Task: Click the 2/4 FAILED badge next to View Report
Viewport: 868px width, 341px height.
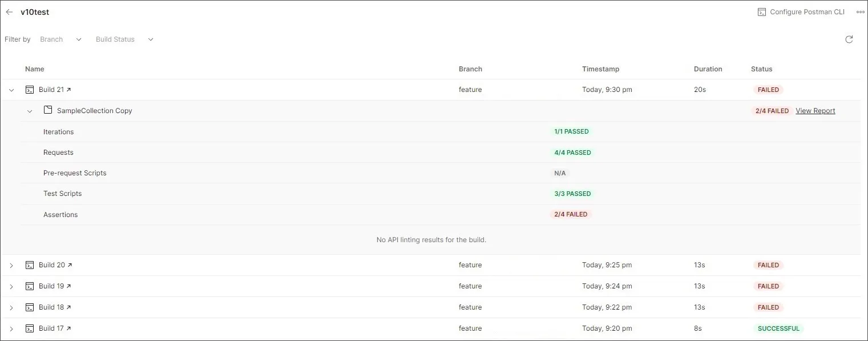Action: tap(772, 111)
